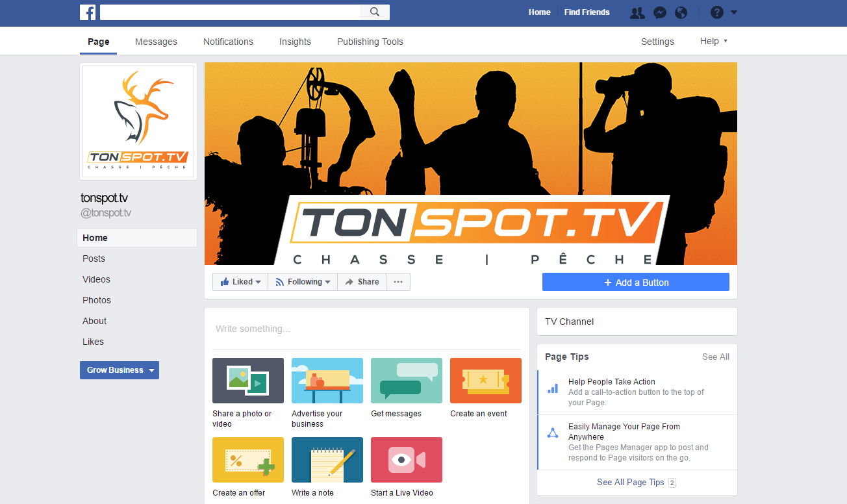Open the Friend Requests icon

point(637,12)
